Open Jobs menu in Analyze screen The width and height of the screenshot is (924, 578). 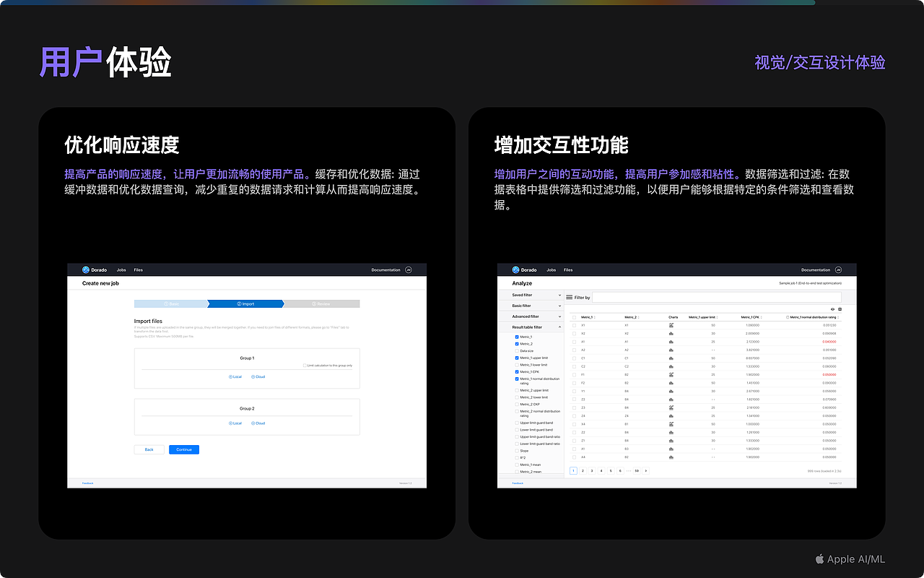click(x=552, y=269)
